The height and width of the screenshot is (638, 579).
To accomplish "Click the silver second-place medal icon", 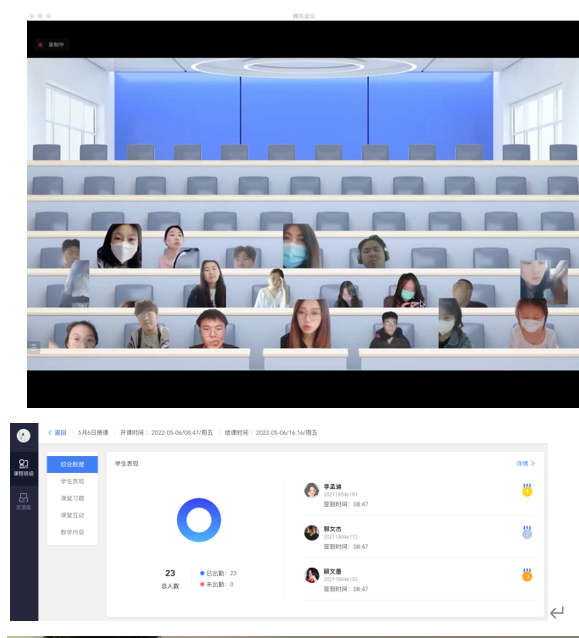I will click(x=527, y=532).
